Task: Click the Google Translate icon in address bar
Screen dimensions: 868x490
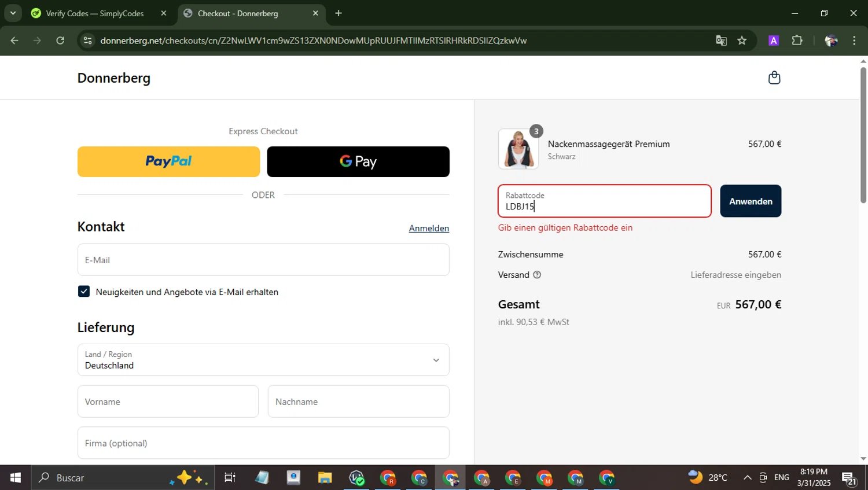Action: pos(721,40)
